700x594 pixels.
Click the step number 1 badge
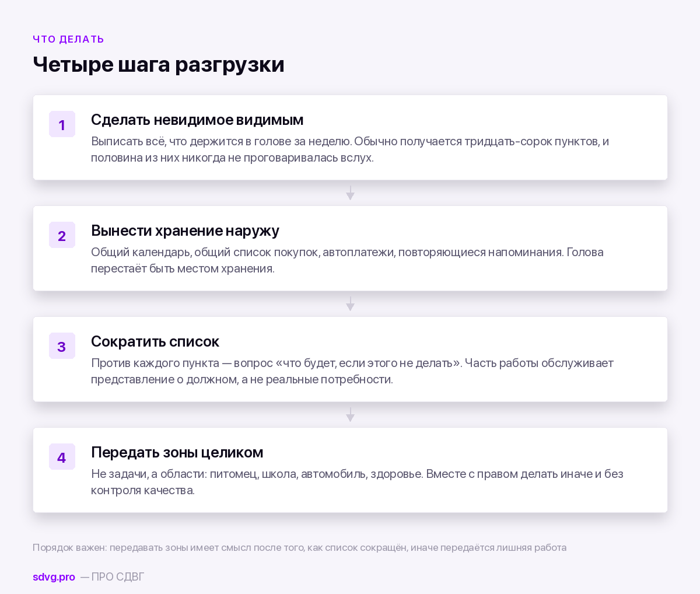click(x=62, y=124)
